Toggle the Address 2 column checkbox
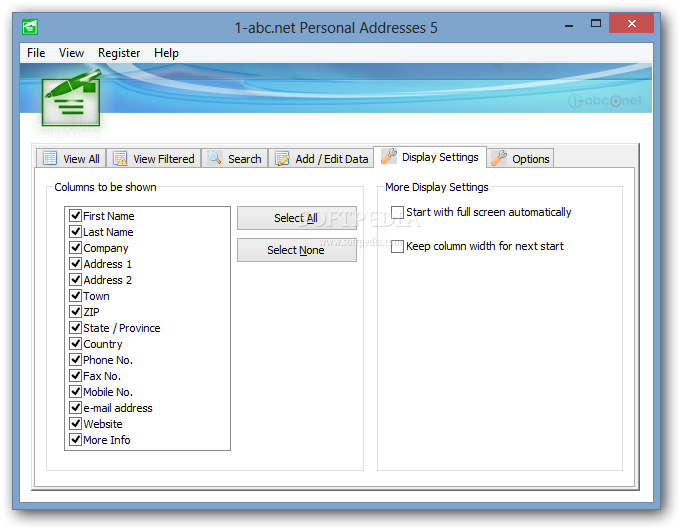 (76, 279)
